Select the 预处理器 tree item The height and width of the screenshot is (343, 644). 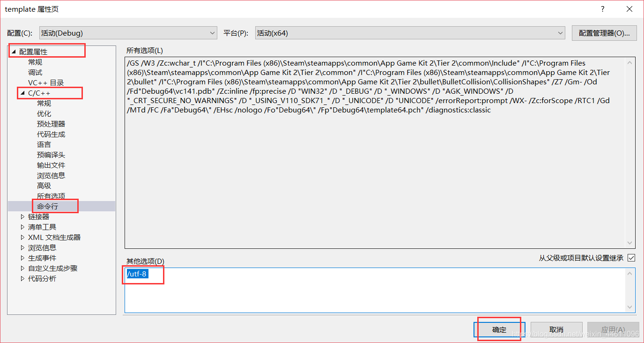(x=51, y=124)
